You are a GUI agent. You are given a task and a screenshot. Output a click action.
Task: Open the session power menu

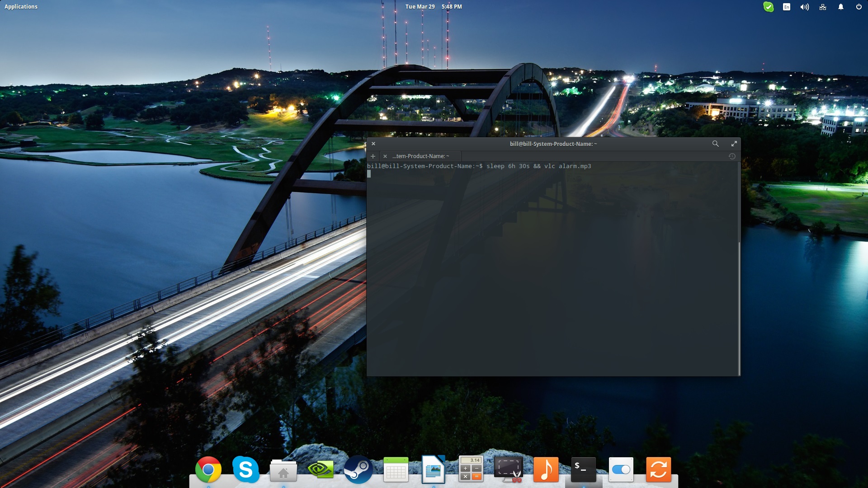[858, 7]
